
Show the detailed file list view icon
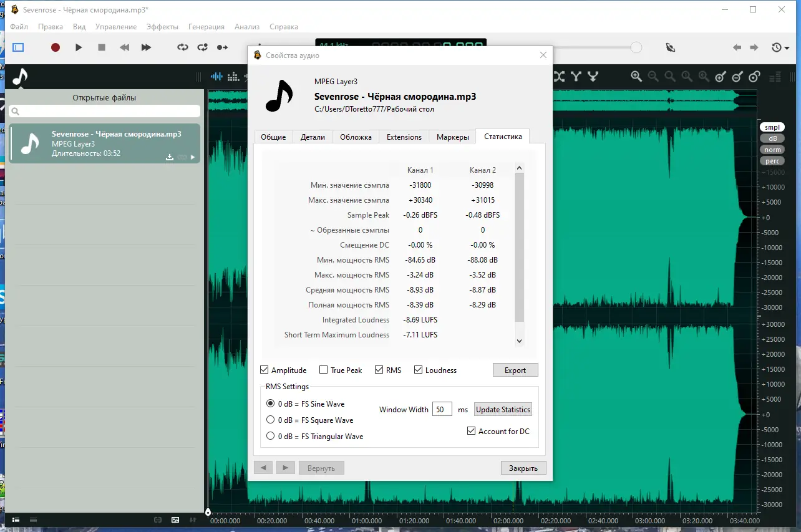click(x=16, y=520)
